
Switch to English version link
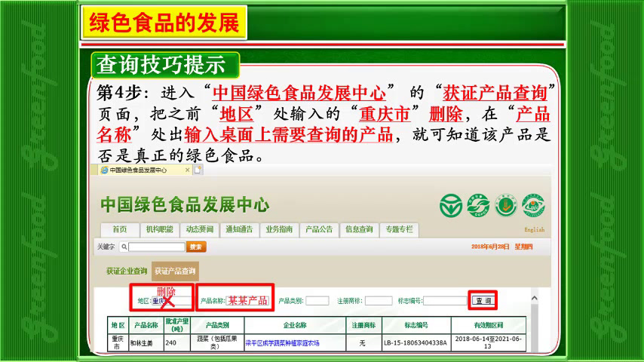point(535,230)
